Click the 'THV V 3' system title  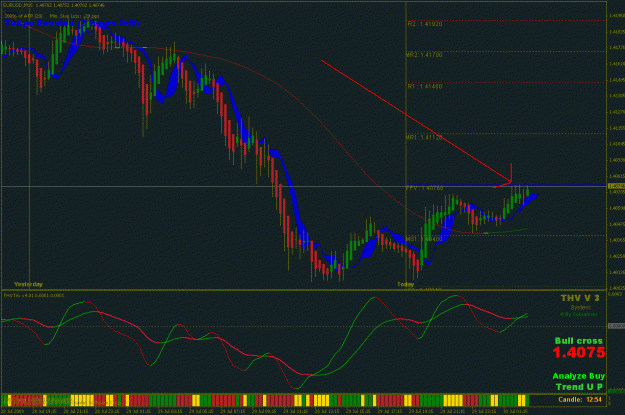click(580, 298)
